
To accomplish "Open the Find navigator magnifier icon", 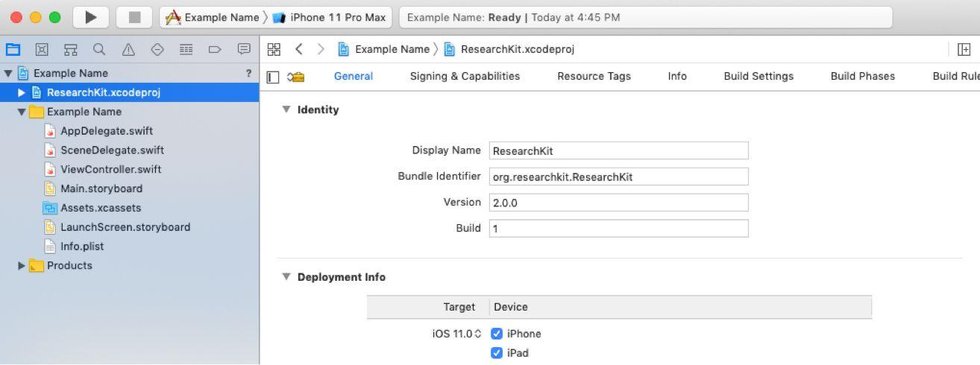I will coord(99,50).
